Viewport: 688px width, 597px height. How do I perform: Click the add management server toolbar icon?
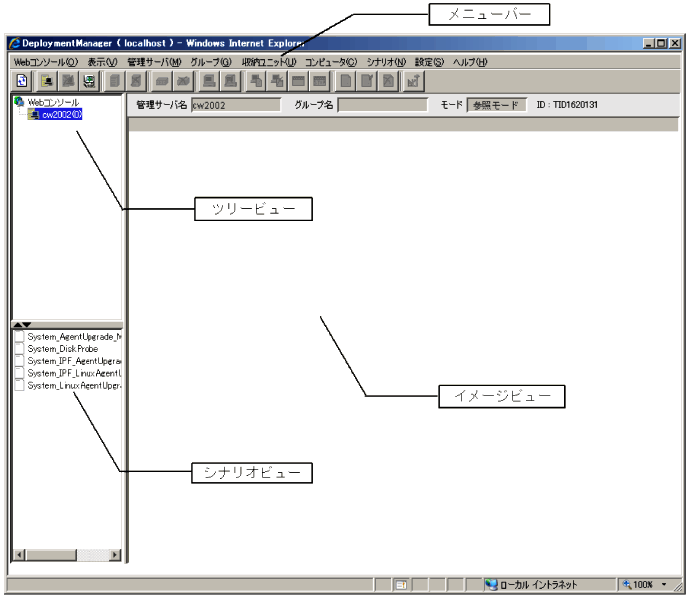tap(47, 81)
